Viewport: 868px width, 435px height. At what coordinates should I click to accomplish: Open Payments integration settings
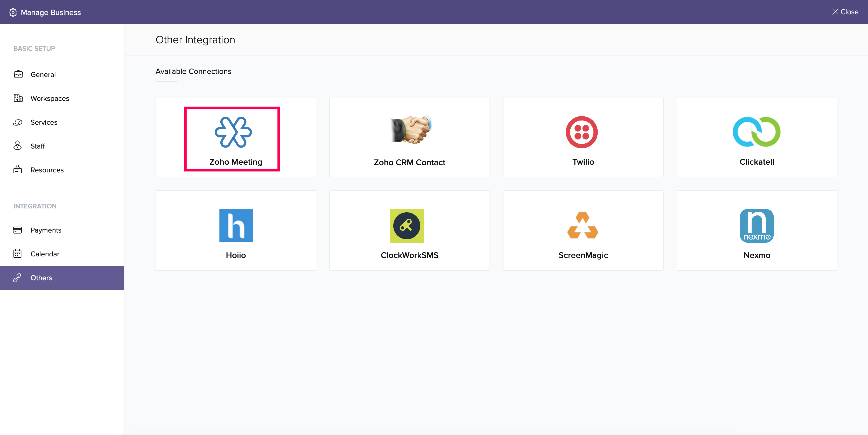tap(46, 230)
